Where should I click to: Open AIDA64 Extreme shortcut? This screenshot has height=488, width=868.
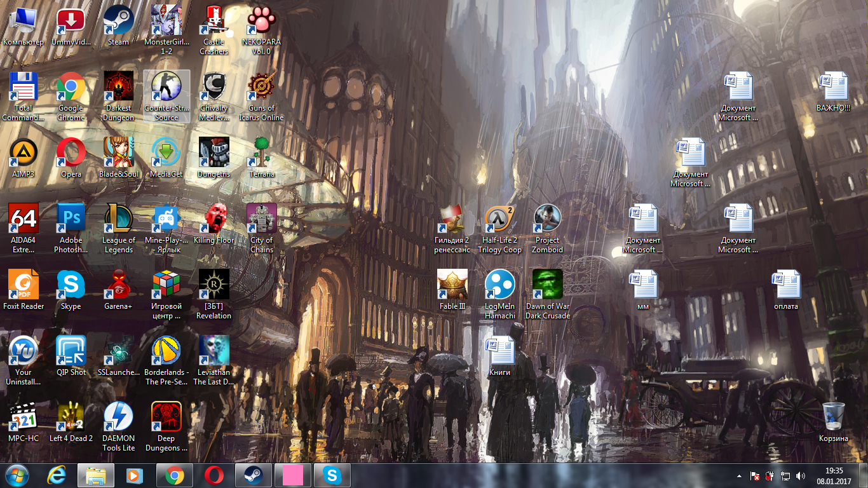[24, 229]
